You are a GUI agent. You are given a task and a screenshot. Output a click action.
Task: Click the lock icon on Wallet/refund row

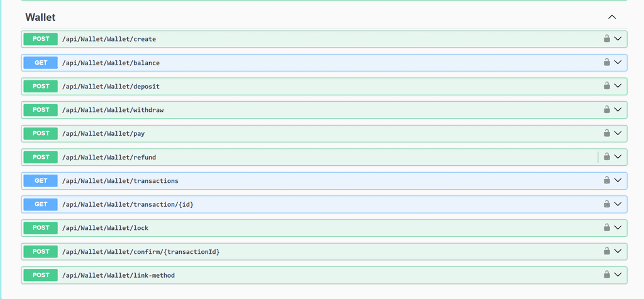coord(607,156)
